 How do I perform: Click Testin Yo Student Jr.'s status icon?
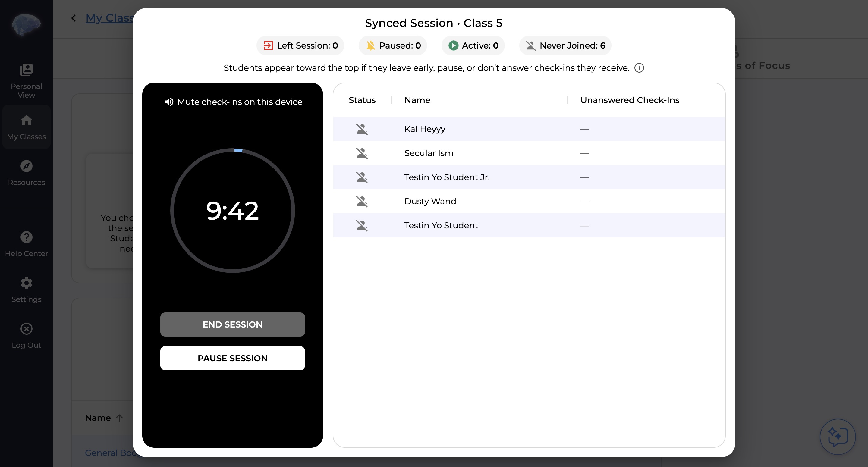[362, 177]
